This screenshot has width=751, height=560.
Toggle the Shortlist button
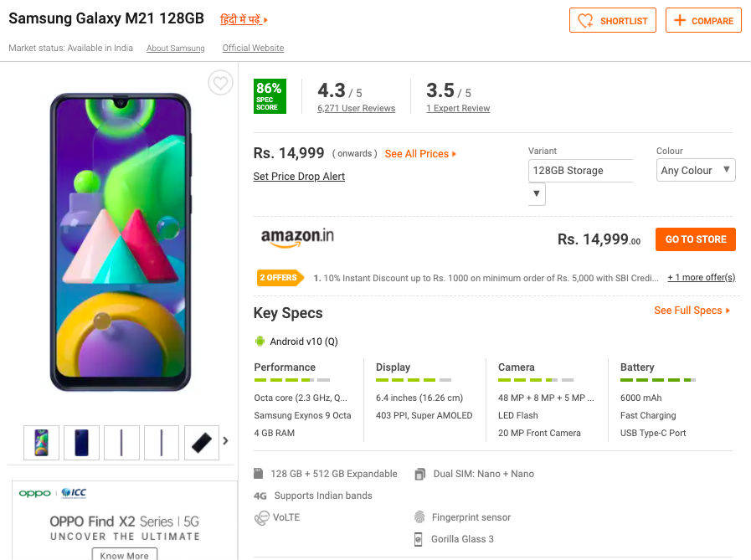pyautogui.click(x=613, y=21)
